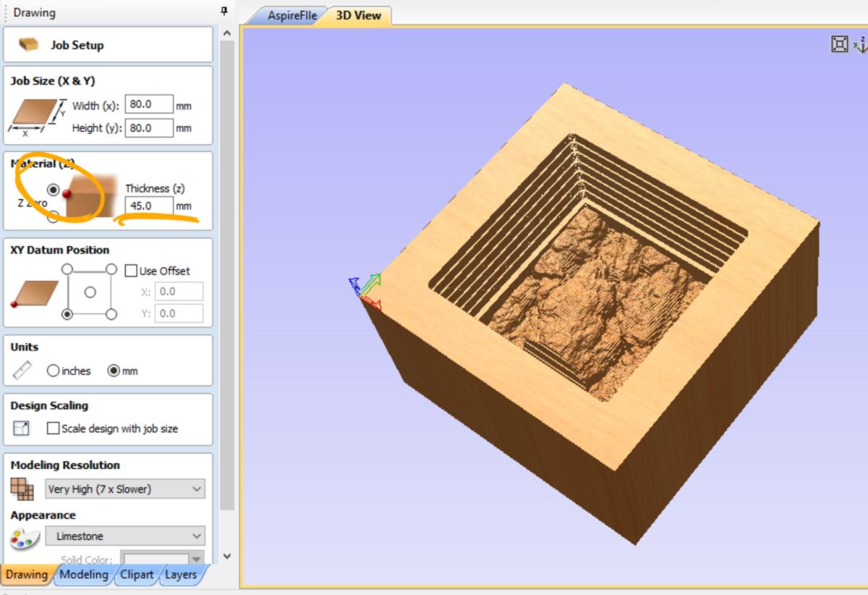Click the Thickness (z) label
Screen dimensions: 868x595
coord(155,188)
